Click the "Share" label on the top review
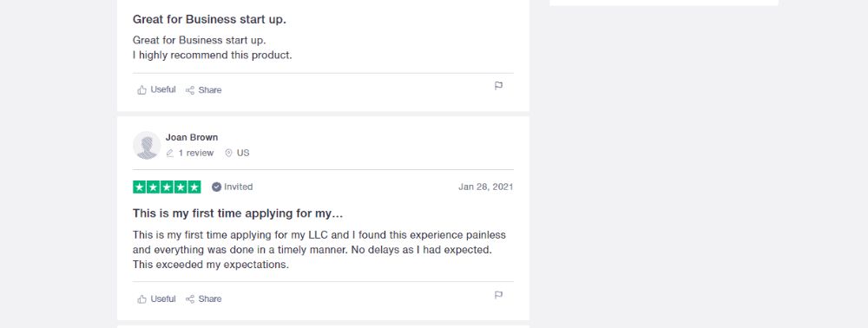Viewport: 868px width, 328px height. click(210, 90)
